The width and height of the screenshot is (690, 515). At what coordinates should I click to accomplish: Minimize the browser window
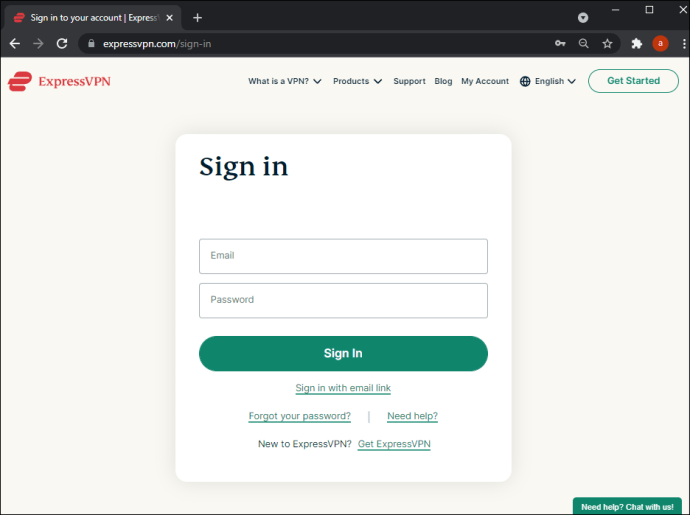615,10
